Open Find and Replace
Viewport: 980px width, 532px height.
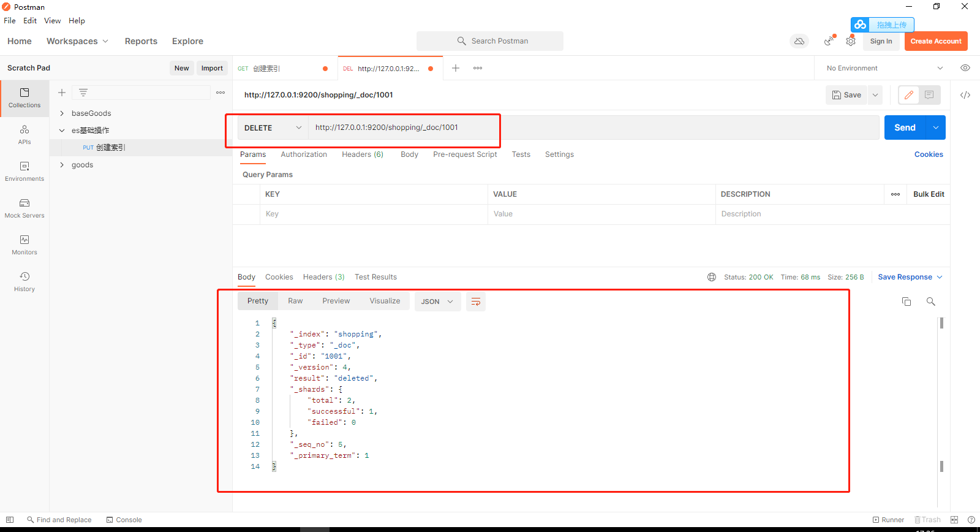point(59,520)
